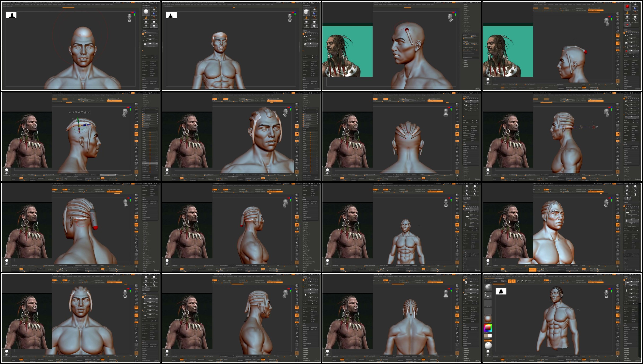Click the LightBox button next to Projection Master
643x364 pixels.
tap(495, 281)
